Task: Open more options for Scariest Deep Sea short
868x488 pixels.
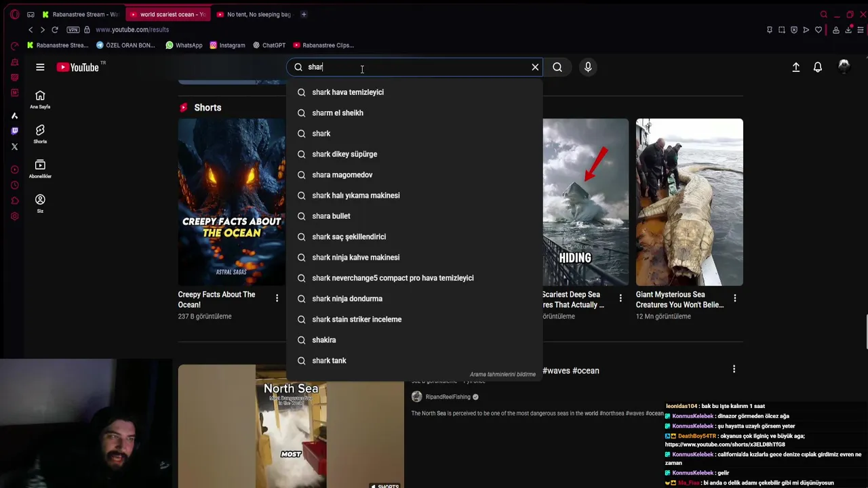Action: [620, 298]
